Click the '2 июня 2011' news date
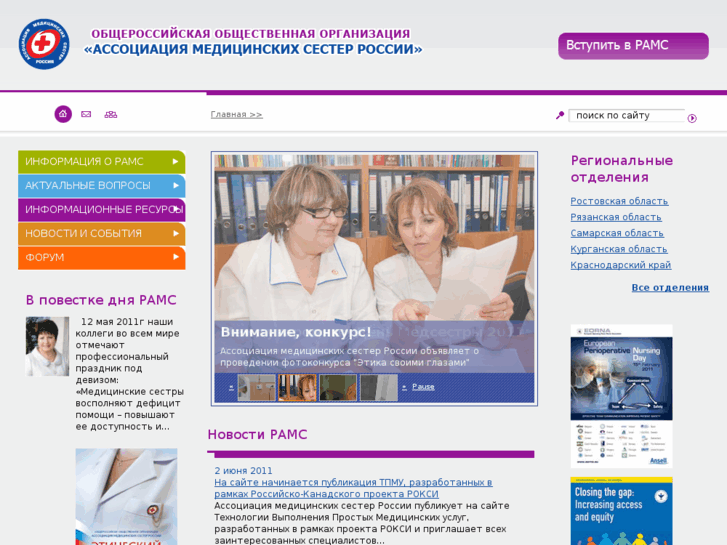 [243, 471]
